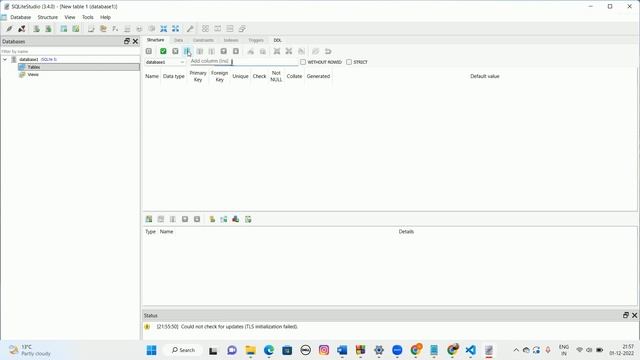Click the Add unique constraint icon
This screenshot has width=640, height=360.
[x=236, y=219]
